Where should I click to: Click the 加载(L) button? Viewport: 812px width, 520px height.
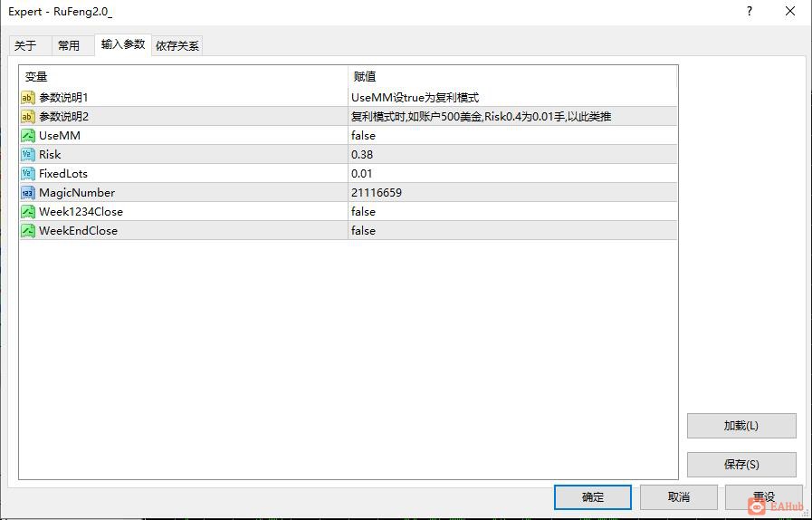[x=741, y=426]
